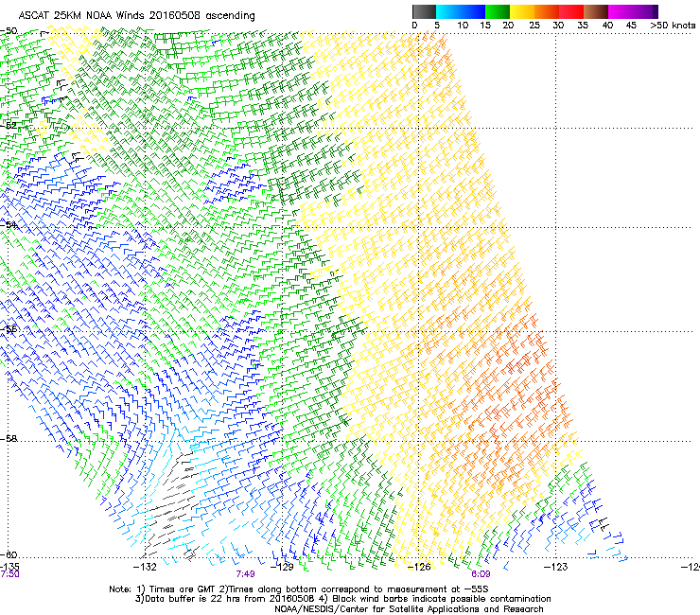Click the gray 0-5 knots legend segment
Viewport: 700px width, 615px height.
[x=424, y=11]
